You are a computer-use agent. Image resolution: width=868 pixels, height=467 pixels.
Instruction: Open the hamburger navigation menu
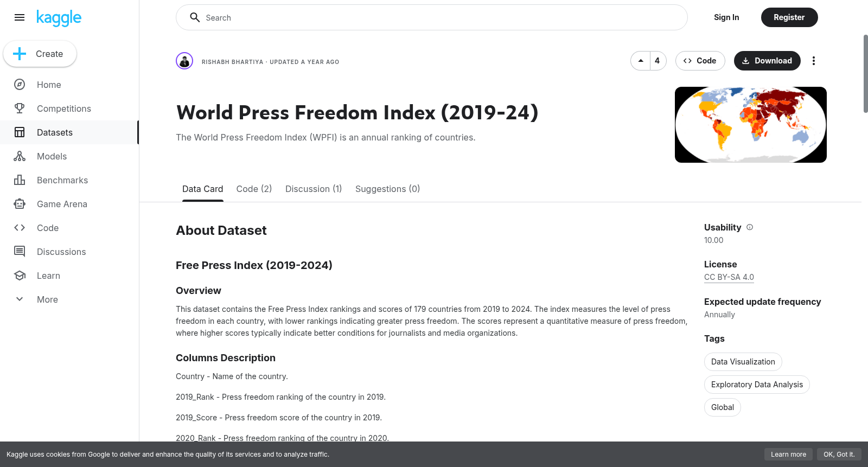click(20, 17)
